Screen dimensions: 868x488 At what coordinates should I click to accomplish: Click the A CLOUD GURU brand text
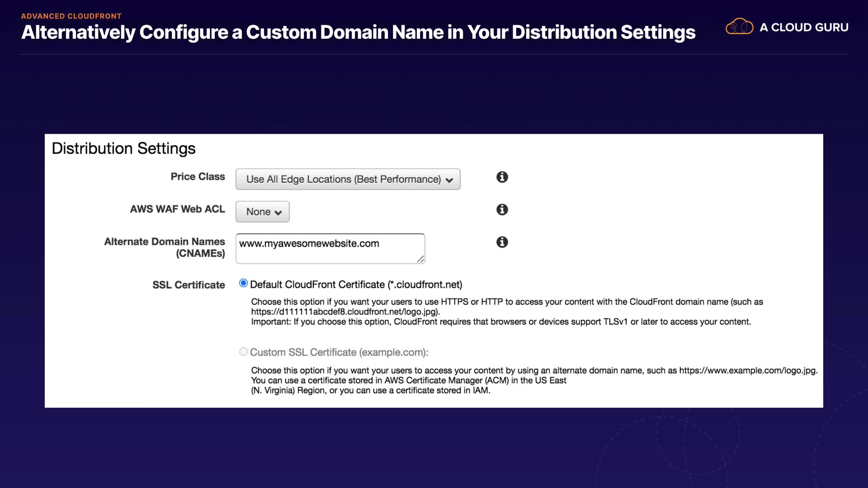pyautogui.click(x=803, y=28)
